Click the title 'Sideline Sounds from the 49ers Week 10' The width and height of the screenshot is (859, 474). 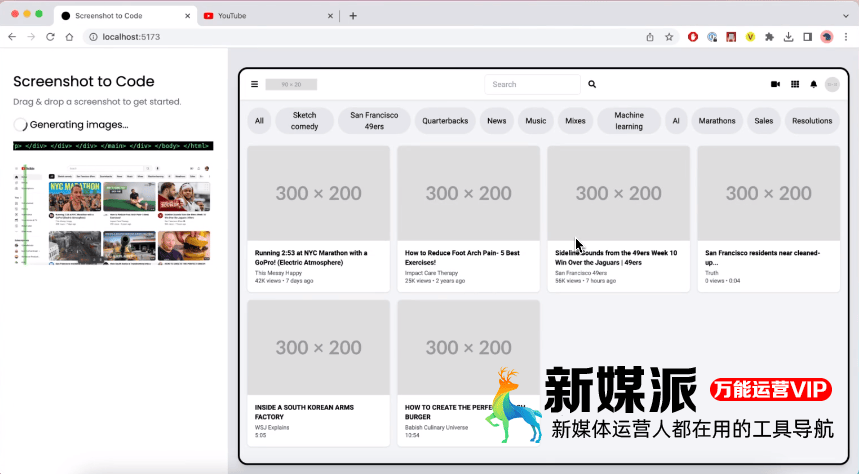coord(616,258)
